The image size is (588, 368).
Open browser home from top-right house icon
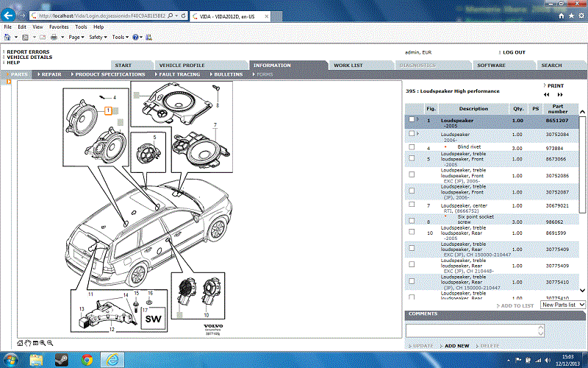561,15
